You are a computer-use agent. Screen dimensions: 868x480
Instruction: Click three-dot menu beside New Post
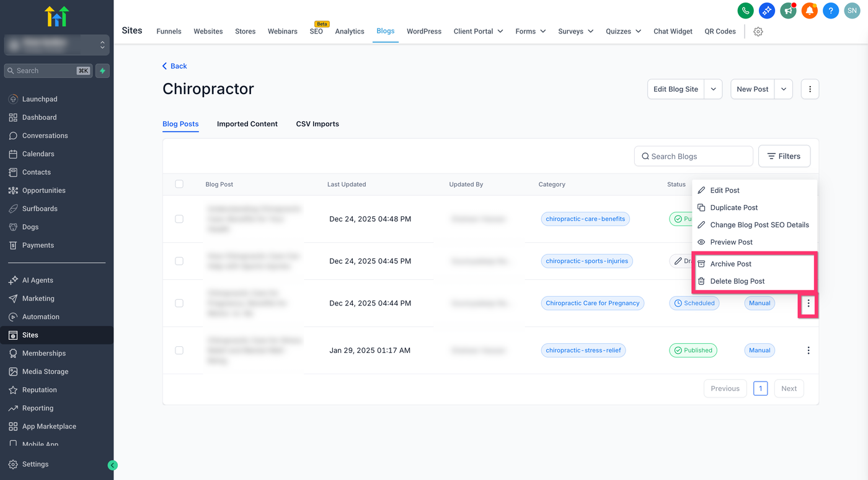[810, 89]
